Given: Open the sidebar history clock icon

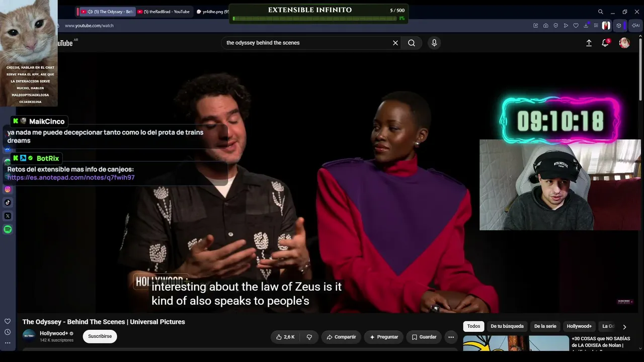Looking at the screenshot, I should tap(8, 332).
